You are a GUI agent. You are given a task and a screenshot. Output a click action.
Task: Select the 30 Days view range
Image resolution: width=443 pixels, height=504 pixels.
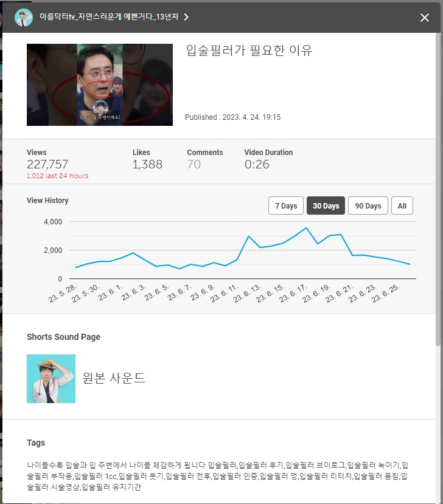coord(326,205)
